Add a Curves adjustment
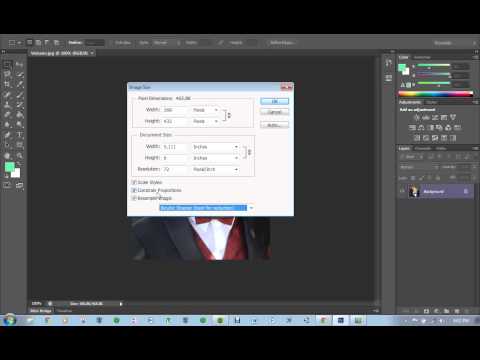 click(435, 117)
